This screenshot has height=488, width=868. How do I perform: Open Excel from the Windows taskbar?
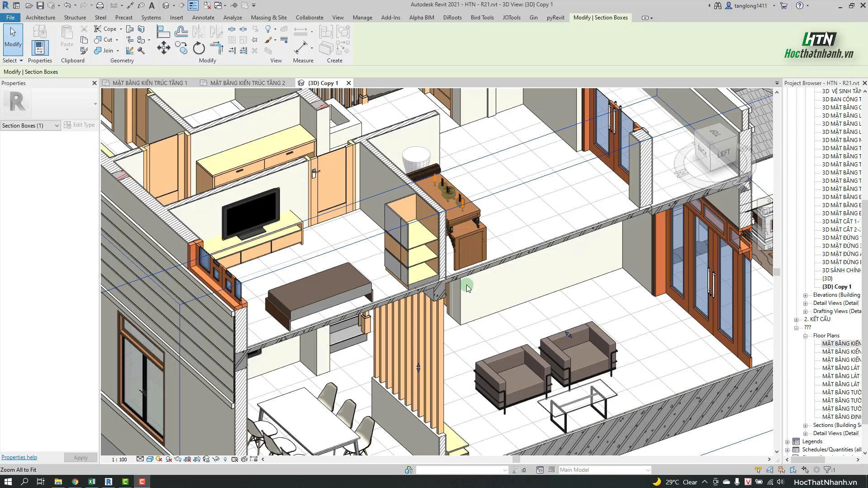(x=92, y=482)
